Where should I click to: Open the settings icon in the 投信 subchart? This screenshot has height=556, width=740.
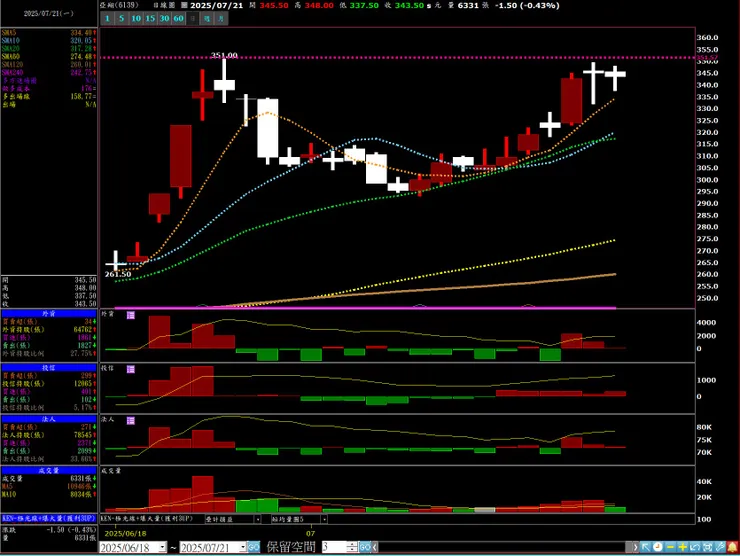coord(131,369)
